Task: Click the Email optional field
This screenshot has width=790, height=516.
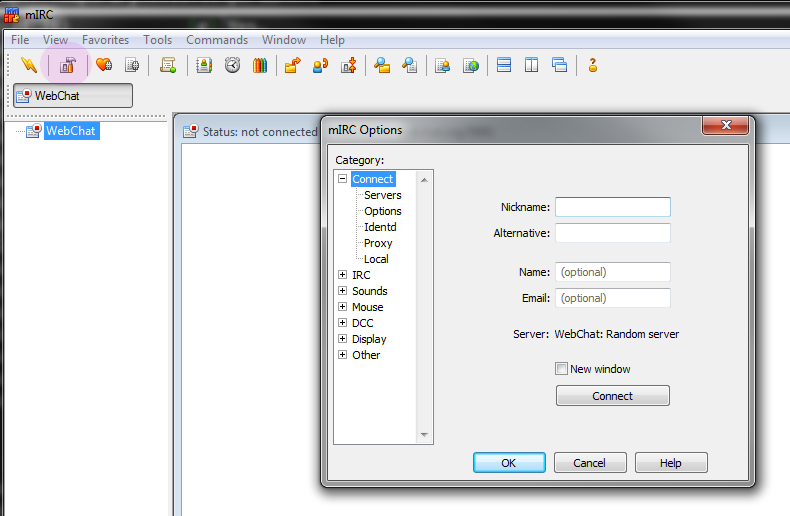Action: pyautogui.click(x=613, y=298)
